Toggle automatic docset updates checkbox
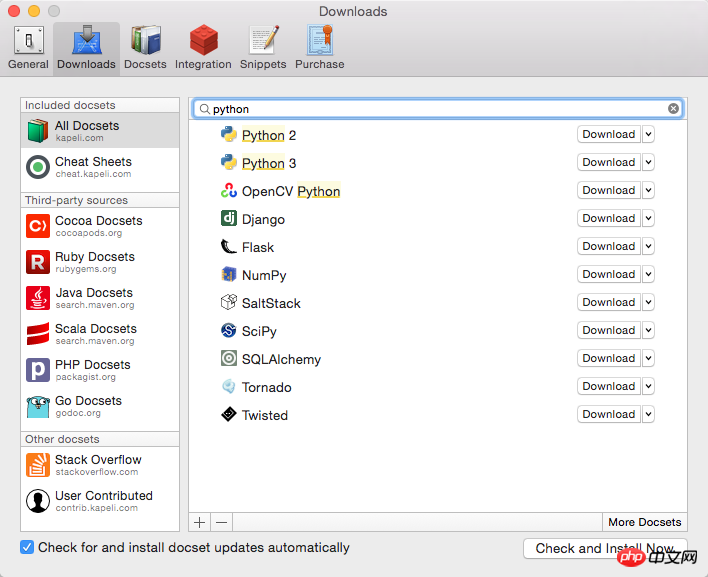The height and width of the screenshot is (577, 708). tap(27, 547)
